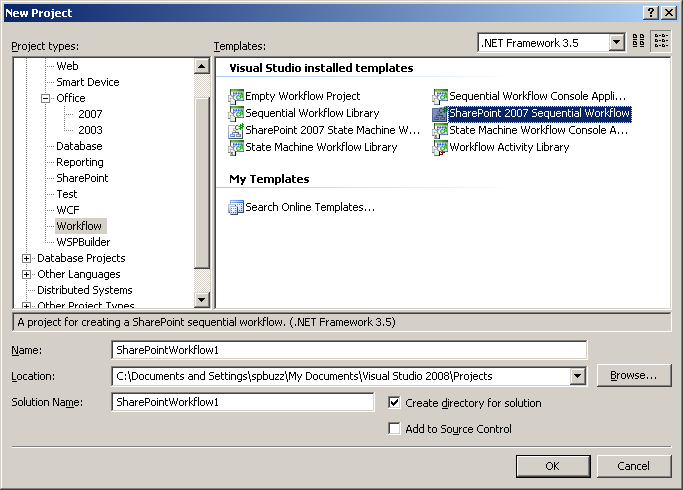The image size is (683, 490).
Task: Click the Solution Name input field
Action: [243, 402]
